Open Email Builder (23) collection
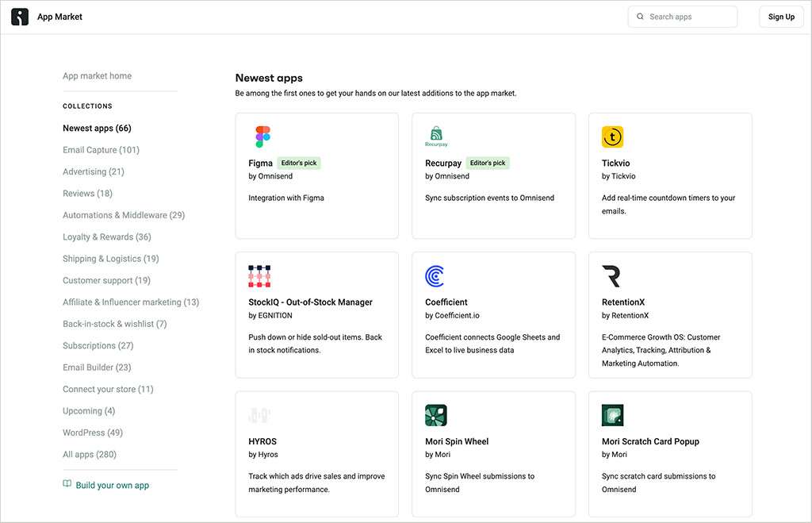This screenshot has height=523, width=812. click(x=97, y=367)
